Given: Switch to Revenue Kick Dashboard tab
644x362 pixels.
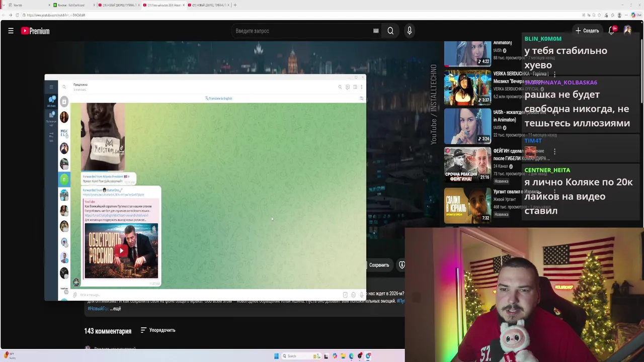Looking at the screenshot, I should (73, 5).
